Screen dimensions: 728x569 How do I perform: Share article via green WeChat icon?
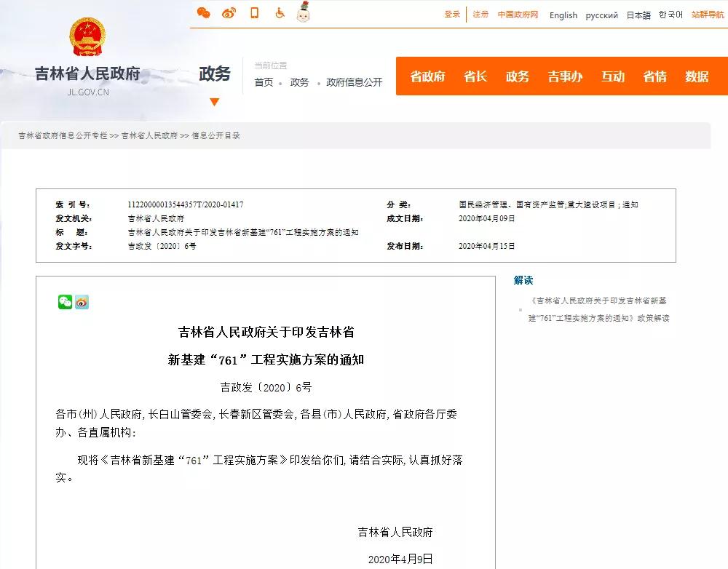(66, 303)
